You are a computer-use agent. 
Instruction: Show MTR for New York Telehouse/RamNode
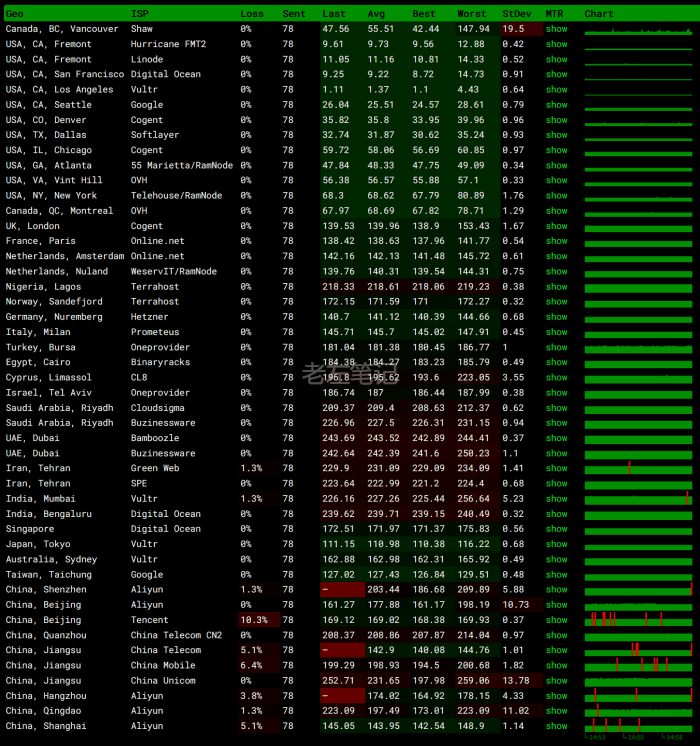pos(556,196)
